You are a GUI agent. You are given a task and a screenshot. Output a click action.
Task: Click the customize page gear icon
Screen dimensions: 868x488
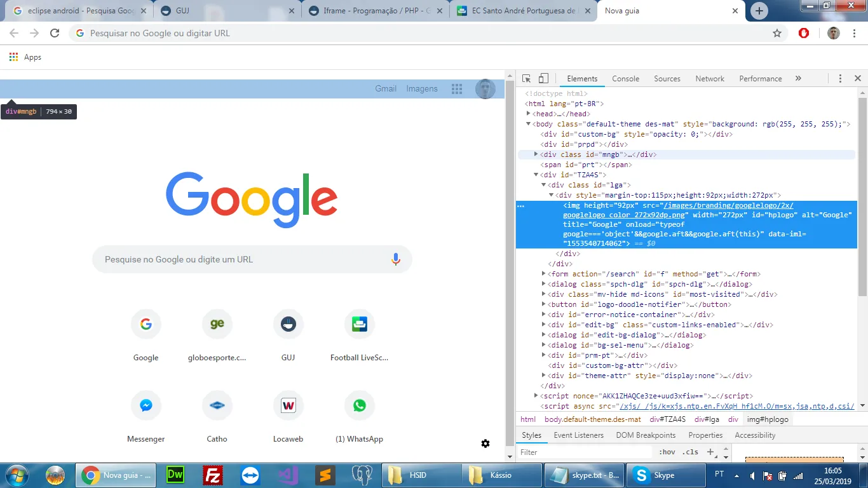click(485, 444)
